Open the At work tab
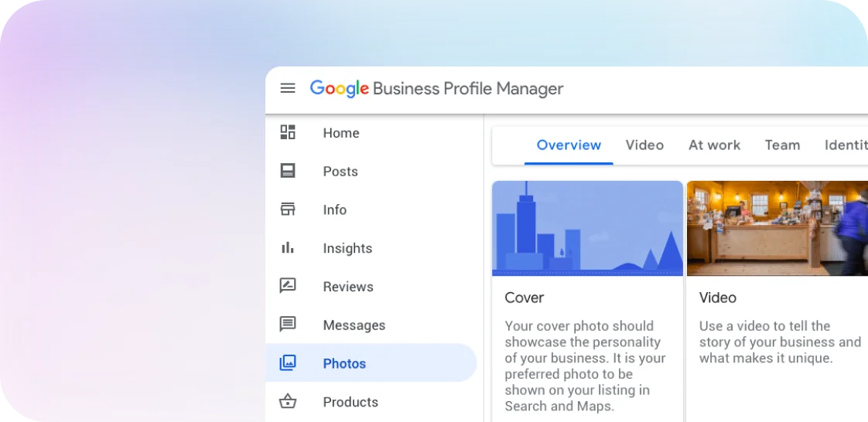The image size is (868, 422). click(714, 145)
